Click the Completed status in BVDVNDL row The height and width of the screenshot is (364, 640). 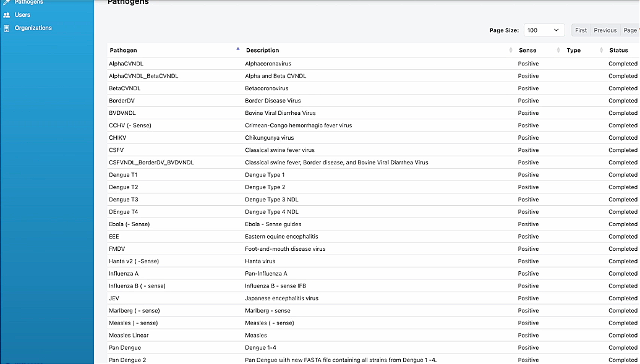click(x=623, y=113)
